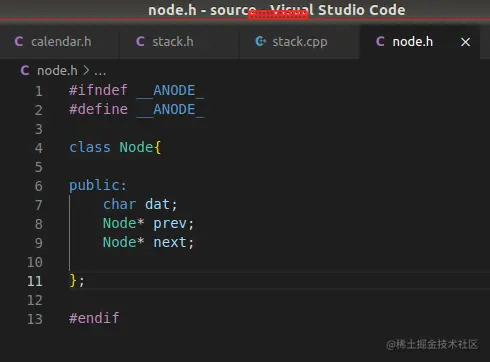Click line number 4 in gutter

point(39,148)
